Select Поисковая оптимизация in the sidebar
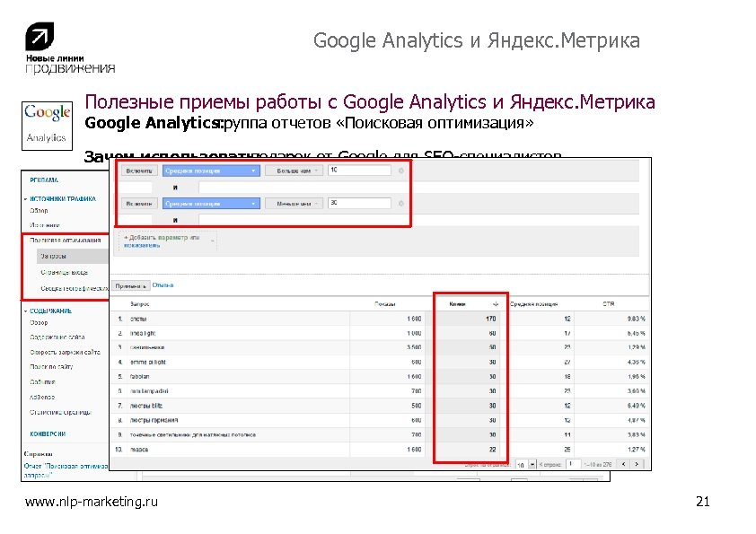Screen dimensions: 756x534 point(65,240)
